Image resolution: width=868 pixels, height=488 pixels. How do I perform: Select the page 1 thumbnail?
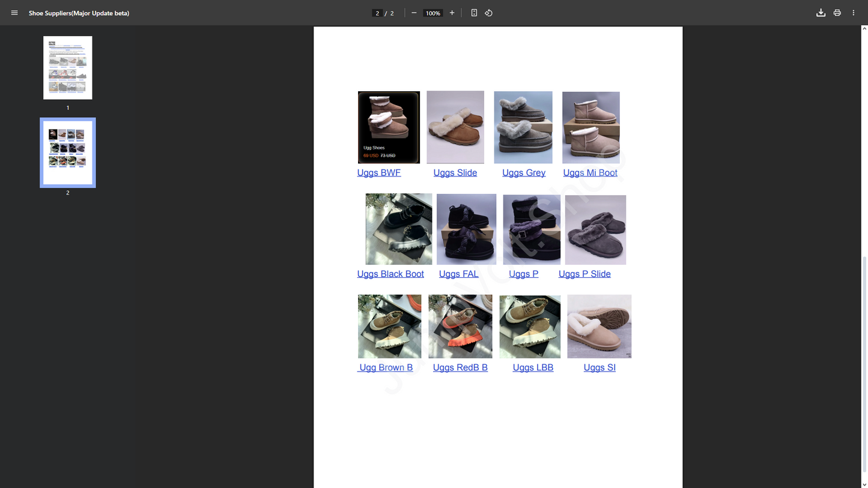pyautogui.click(x=68, y=68)
